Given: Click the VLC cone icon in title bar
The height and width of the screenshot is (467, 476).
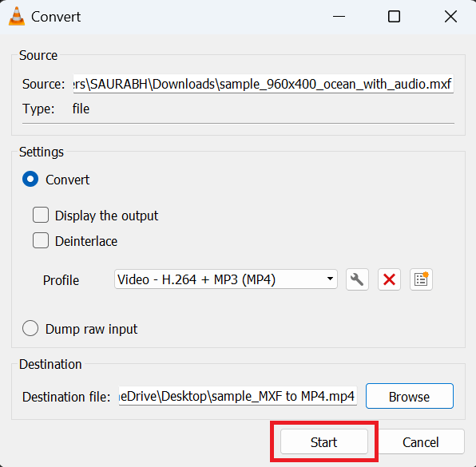Looking at the screenshot, I should pos(17,17).
